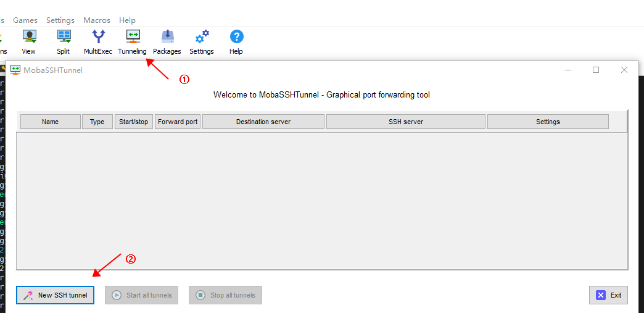This screenshot has height=313, width=644.
Task: Close the MobaSSHTunnel window
Action: coord(624,70)
